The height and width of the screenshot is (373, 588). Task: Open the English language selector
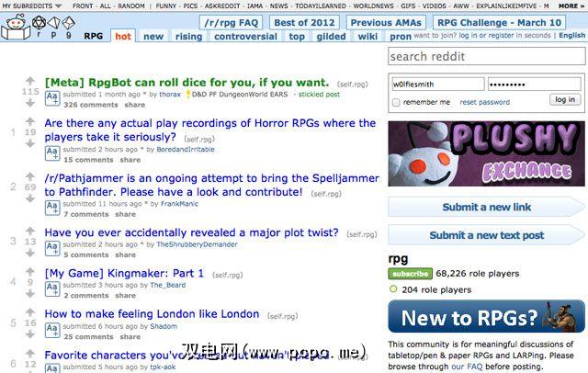(x=571, y=35)
